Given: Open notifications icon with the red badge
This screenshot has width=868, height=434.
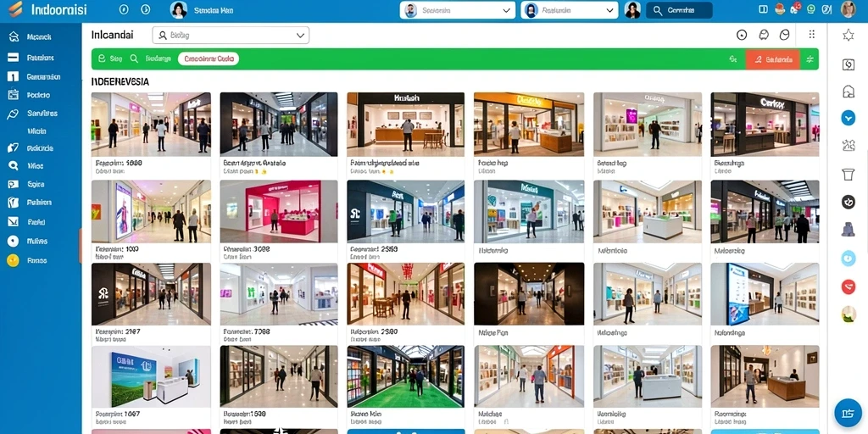Looking at the screenshot, I should [795, 8].
